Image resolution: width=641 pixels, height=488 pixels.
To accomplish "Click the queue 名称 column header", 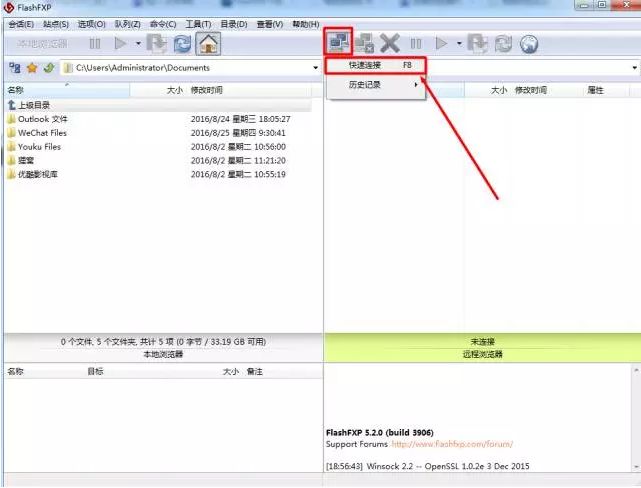I will click(16, 372).
